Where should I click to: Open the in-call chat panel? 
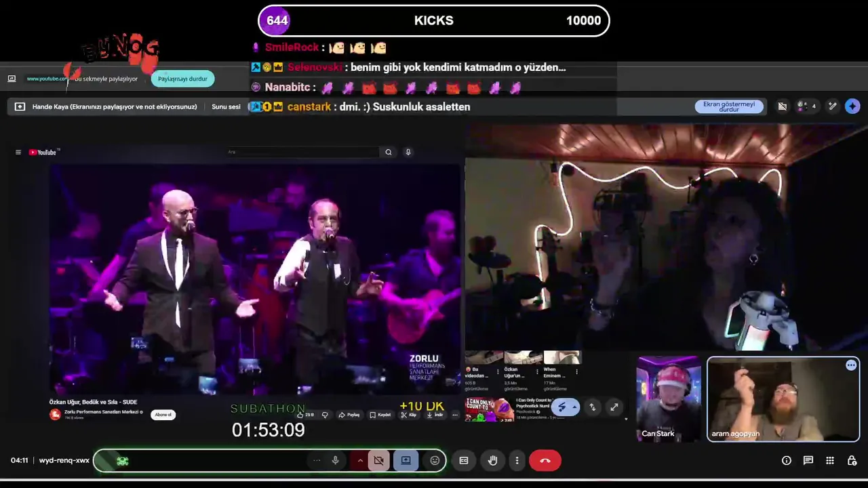click(808, 461)
